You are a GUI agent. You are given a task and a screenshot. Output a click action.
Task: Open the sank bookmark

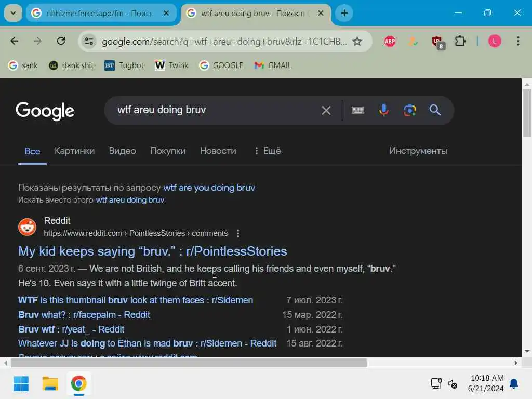[23, 65]
